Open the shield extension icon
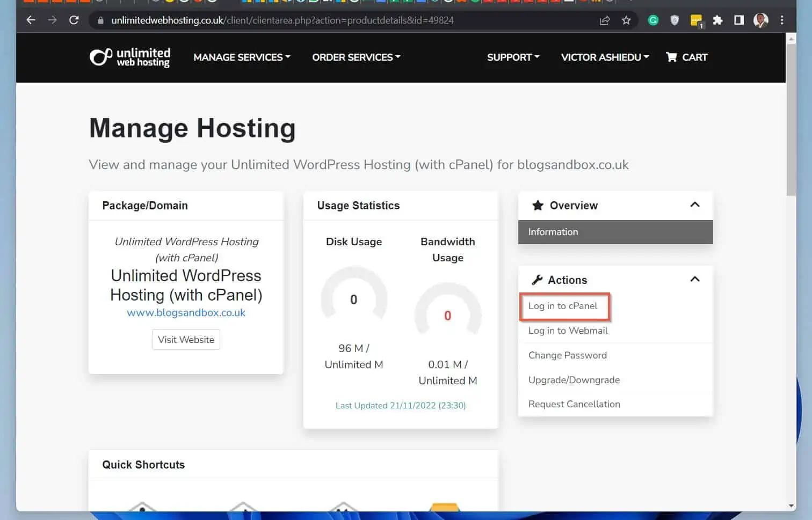This screenshot has height=520, width=812. pyautogui.click(x=675, y=20)
